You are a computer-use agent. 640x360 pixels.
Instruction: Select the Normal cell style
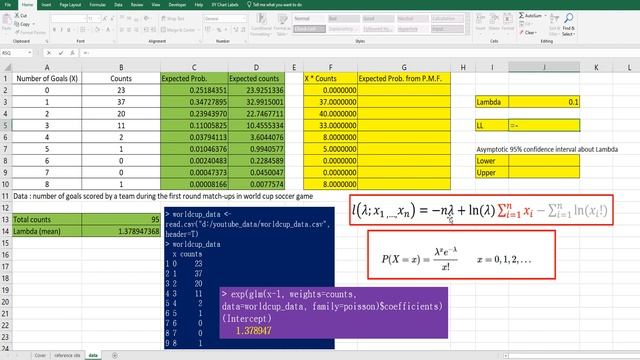(309, 19)
